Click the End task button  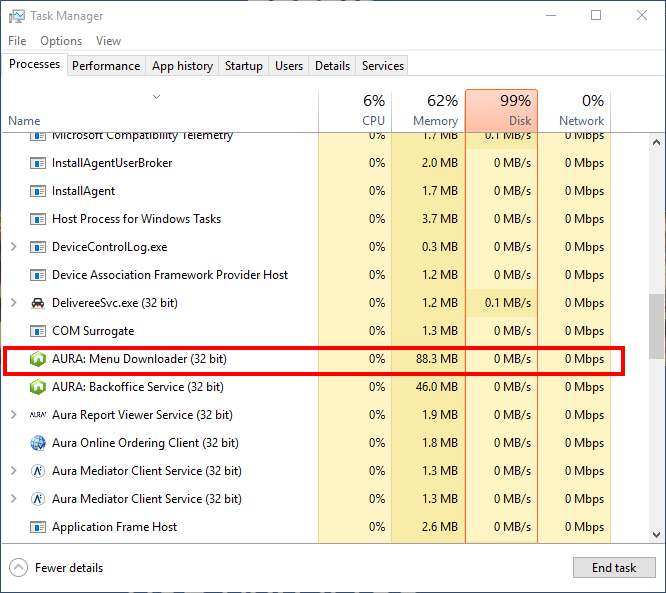[614, 568]
